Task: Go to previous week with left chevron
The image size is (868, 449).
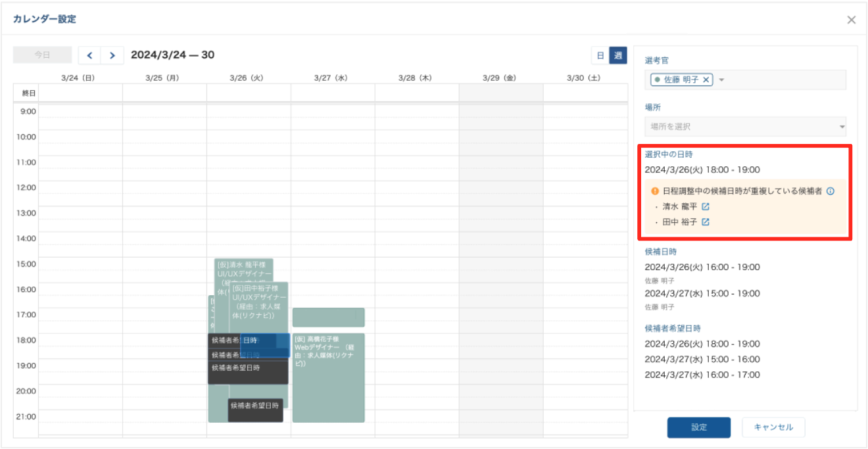Action: (x=89, y=55)
